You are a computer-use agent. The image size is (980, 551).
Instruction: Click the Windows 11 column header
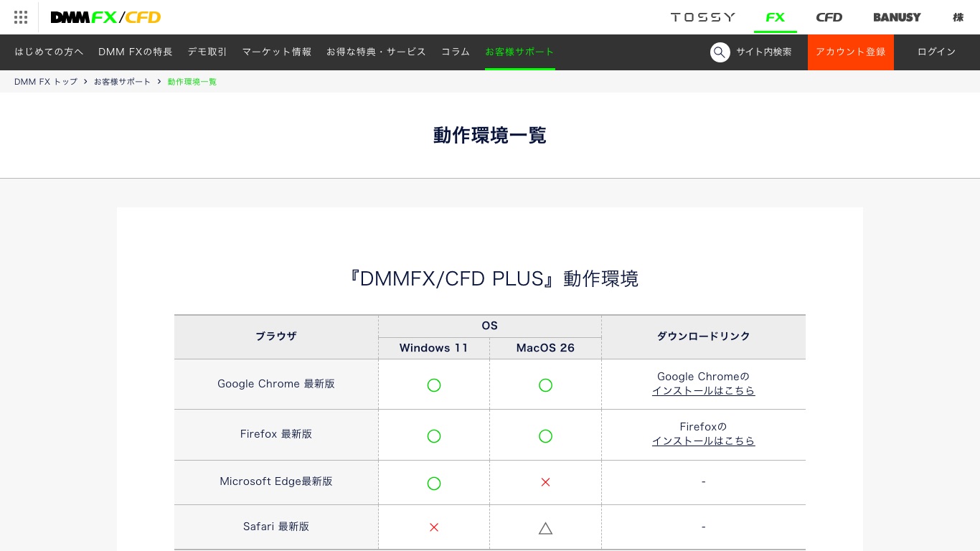pos(434,348)
